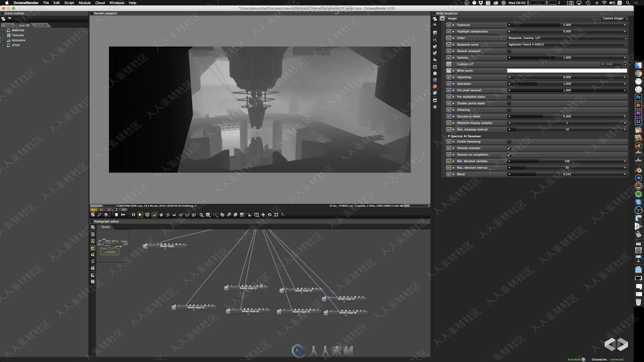644x362 pixels.
Task: Open the Windows menu
Action: [x=117, y=3]
